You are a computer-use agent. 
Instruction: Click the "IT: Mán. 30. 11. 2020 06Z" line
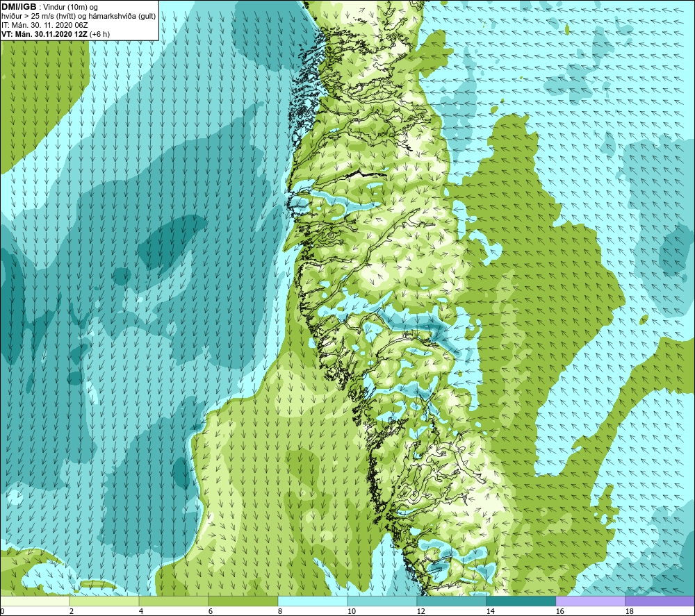coord(44,25)
